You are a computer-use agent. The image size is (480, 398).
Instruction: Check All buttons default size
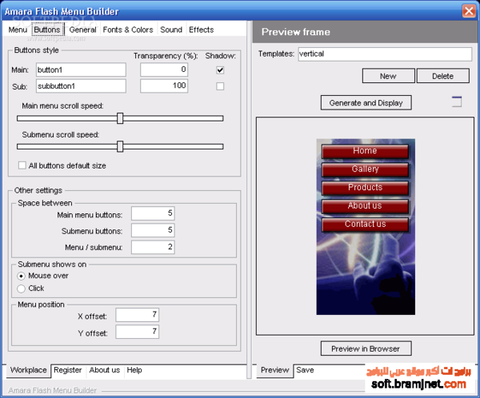22,165
